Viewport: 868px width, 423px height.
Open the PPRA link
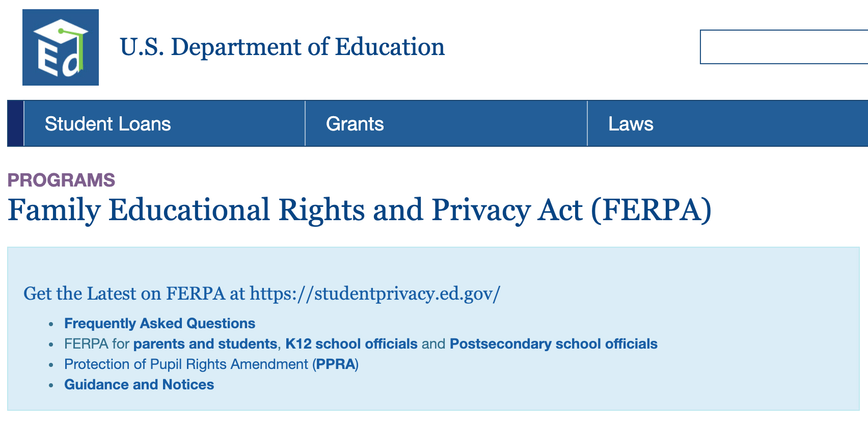(x=337, y=364)
